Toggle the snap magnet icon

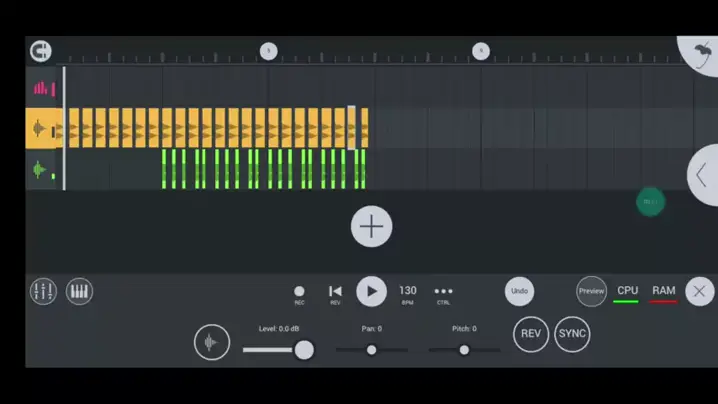[x=41, y=51]
